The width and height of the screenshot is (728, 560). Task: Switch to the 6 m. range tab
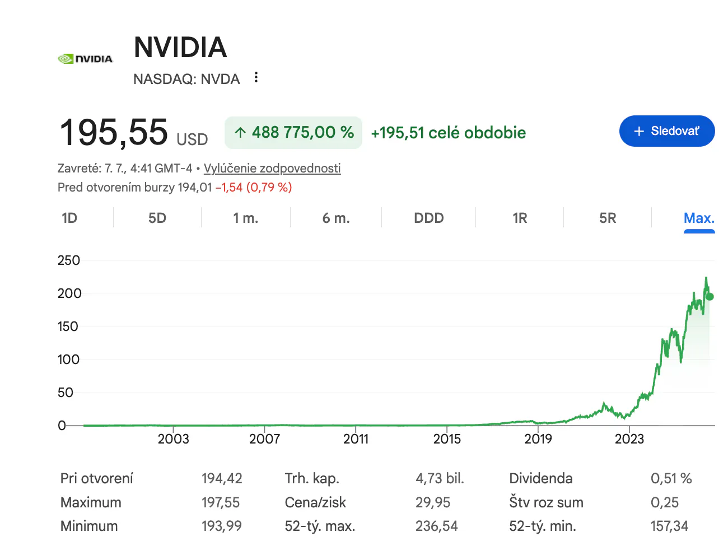point(336,218)
